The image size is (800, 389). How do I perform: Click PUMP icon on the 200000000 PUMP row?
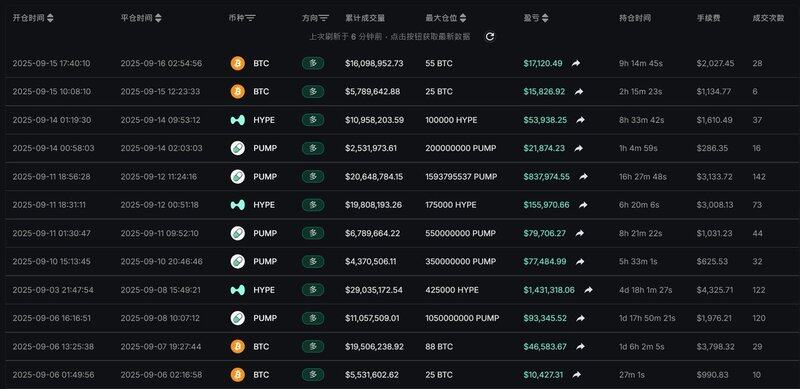[x=238, y=148]
